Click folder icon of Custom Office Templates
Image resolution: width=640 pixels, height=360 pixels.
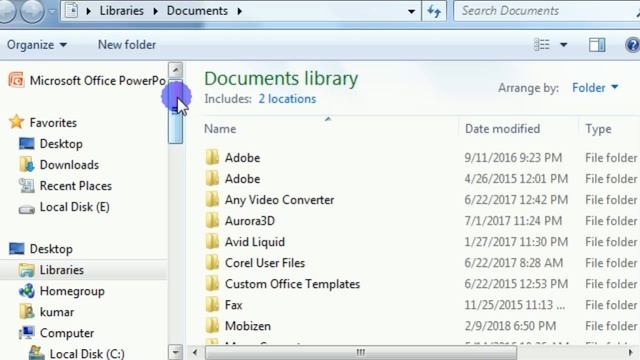212,284
